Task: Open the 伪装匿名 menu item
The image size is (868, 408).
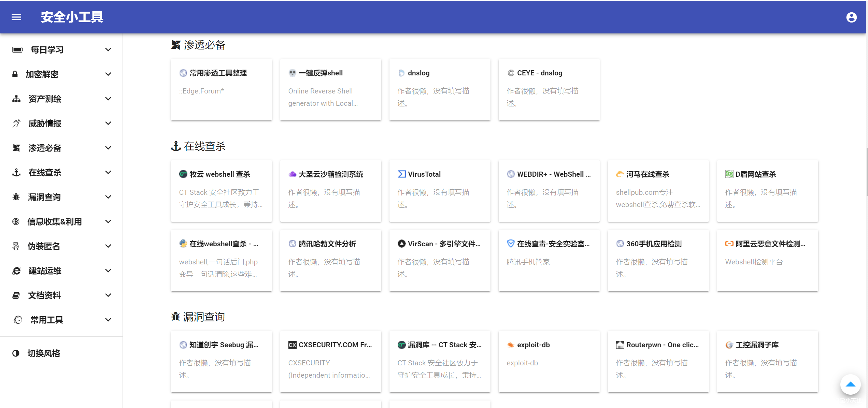Action: pyautogui.click(x=43, y=246)
